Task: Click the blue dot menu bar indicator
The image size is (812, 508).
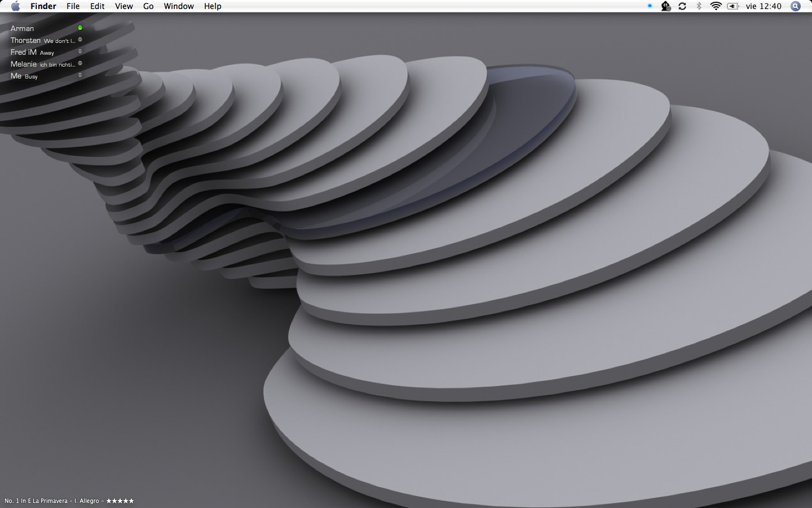Action: coord(650,6)
